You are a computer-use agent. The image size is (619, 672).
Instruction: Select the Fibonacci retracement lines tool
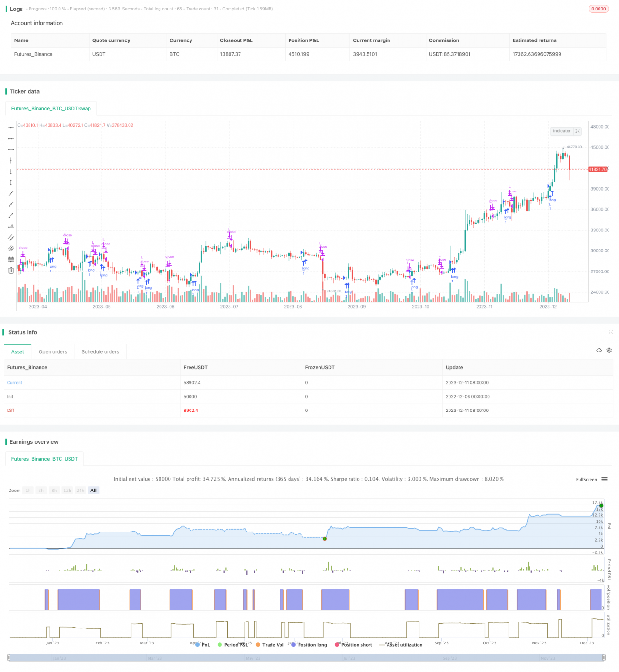click(11, 260)
